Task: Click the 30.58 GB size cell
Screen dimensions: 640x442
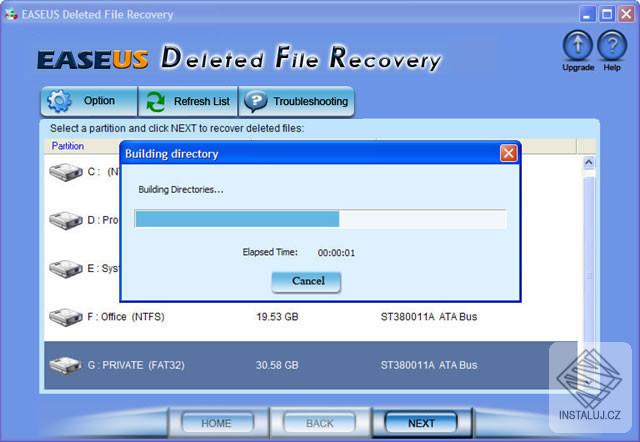Action: [277, 365]
